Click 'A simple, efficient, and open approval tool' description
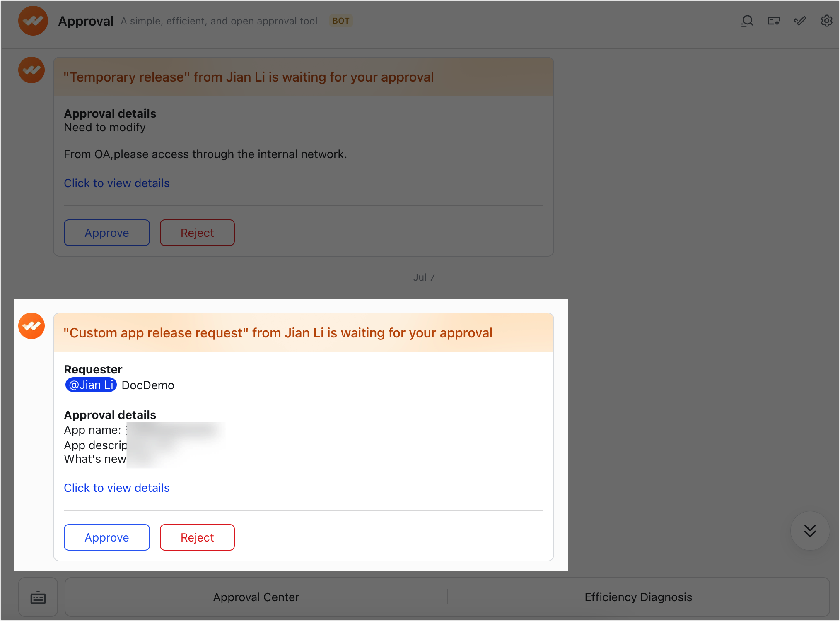This screenshot has height=621, width=840. (219, 21)
